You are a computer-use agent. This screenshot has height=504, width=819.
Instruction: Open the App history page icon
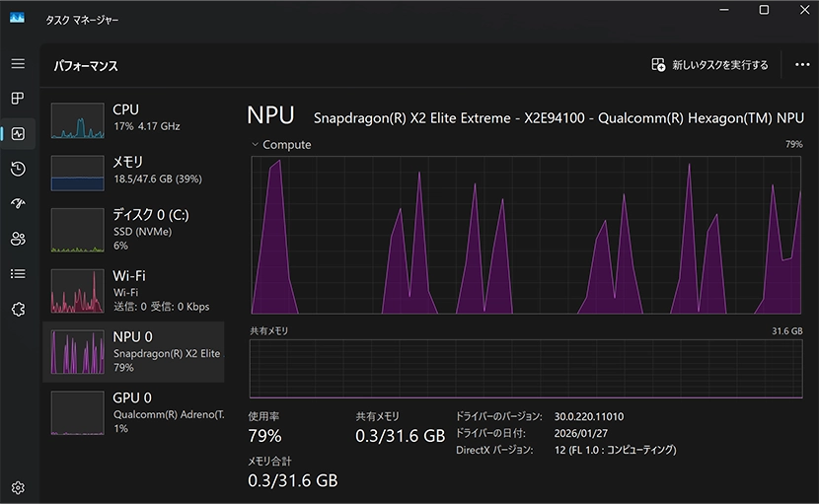18,169
